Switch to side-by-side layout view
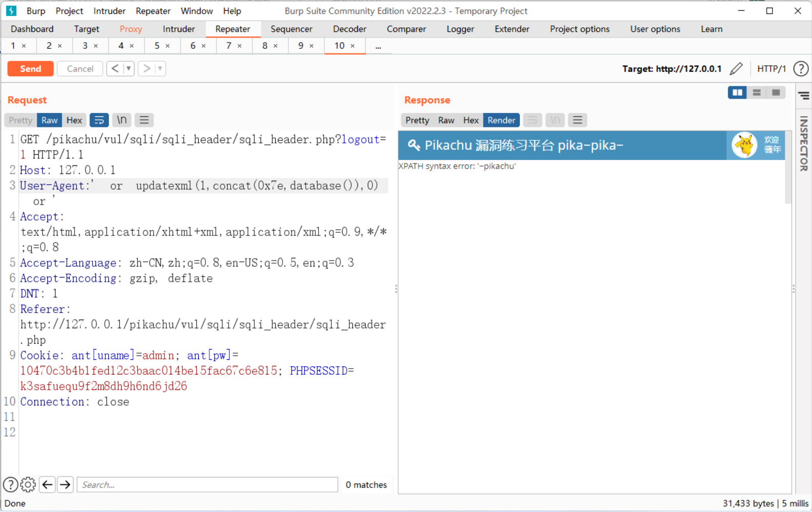The image size is (812, 512). [x=738, y=93]
